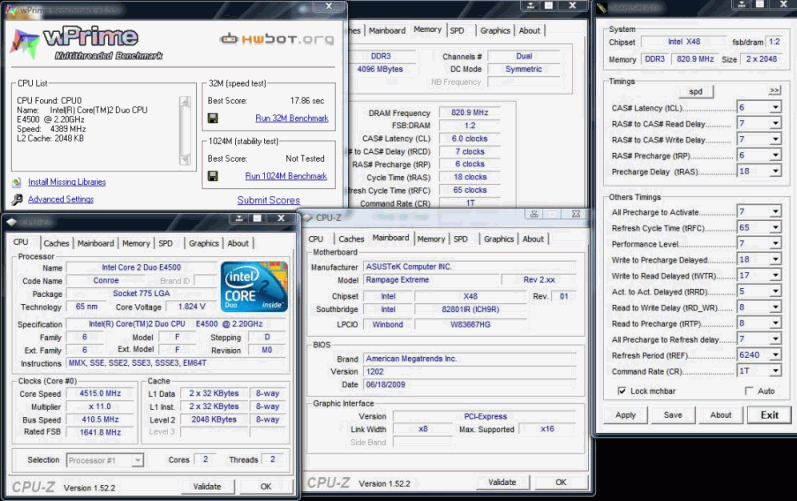Click the 32M Best Score 17.86 sec

coord(307,101)
